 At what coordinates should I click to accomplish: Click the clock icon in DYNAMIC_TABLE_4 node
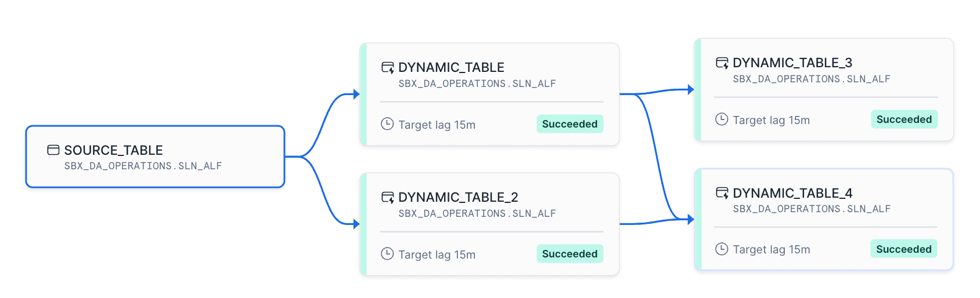click(722, 249)
